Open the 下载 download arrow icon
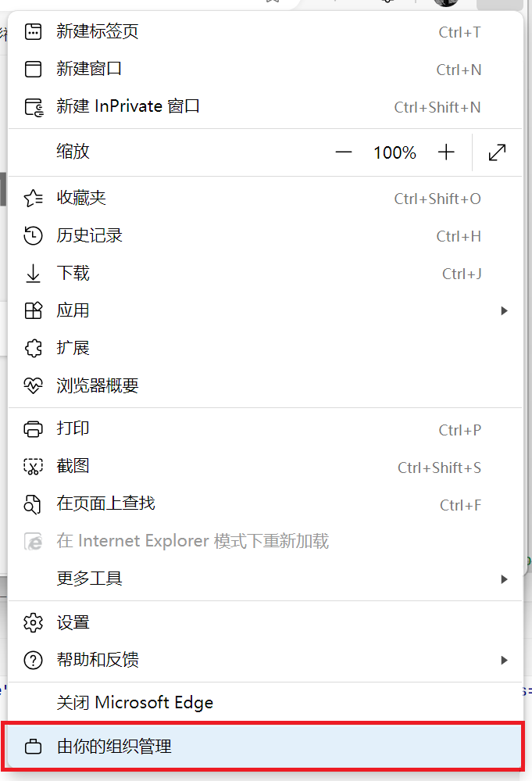This screenshot has height=781, width=532. tap(33, 273)
